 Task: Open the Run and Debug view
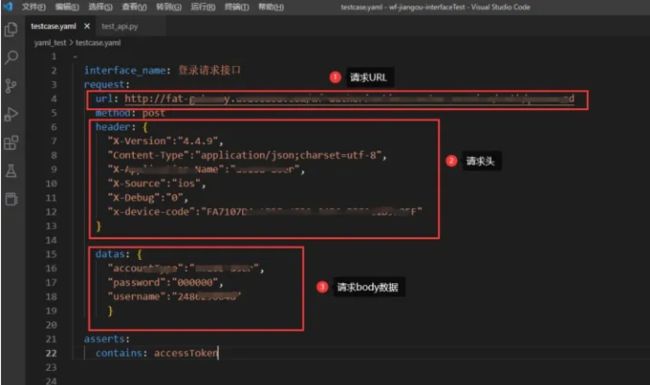click(11, 114)
